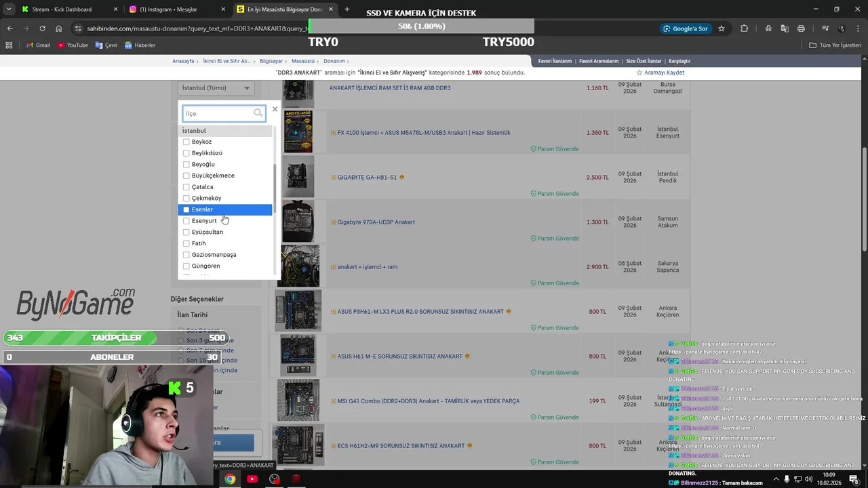Click the star icon beside Aramayı Kaydet

[x=639, y=73]
